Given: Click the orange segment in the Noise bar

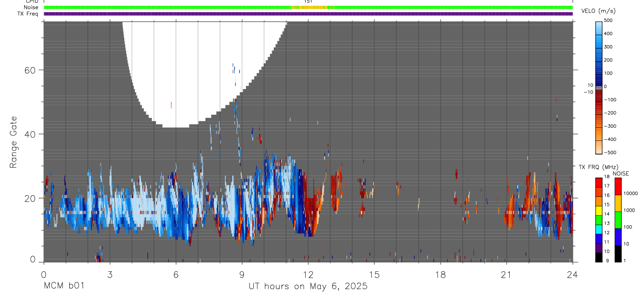Looking at the screenshot, I should [309, 7].
